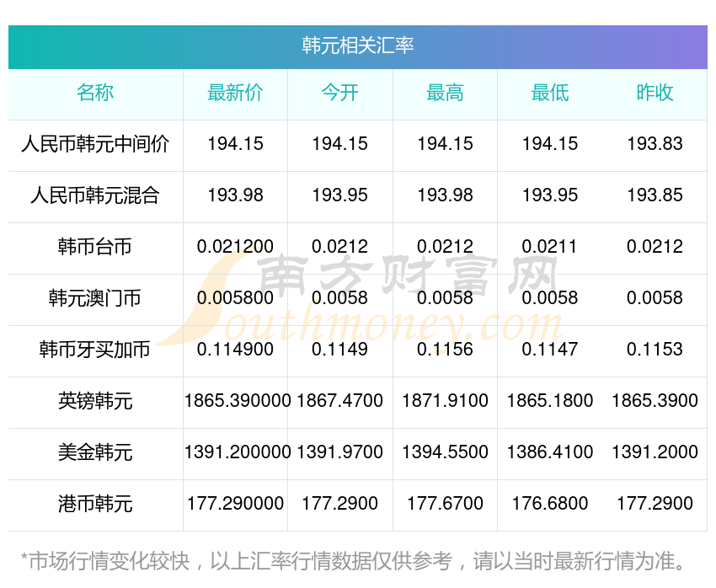Click the row name 韩元澳门币
This screenshot has height=588, width=716.
[95, 298]
